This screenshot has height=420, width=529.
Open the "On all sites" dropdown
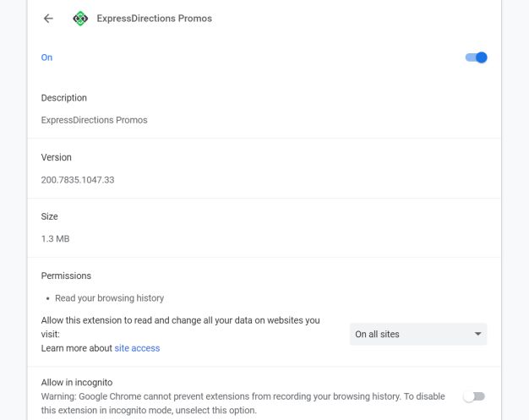(417, 335)
